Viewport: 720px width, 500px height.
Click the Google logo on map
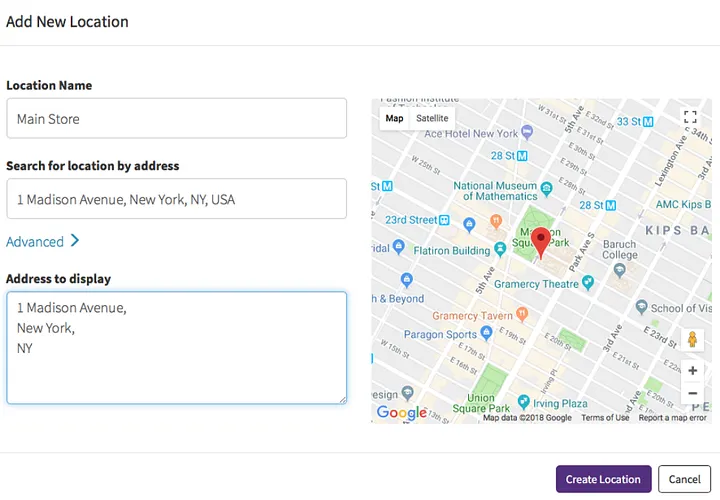(x=401, y=412)
